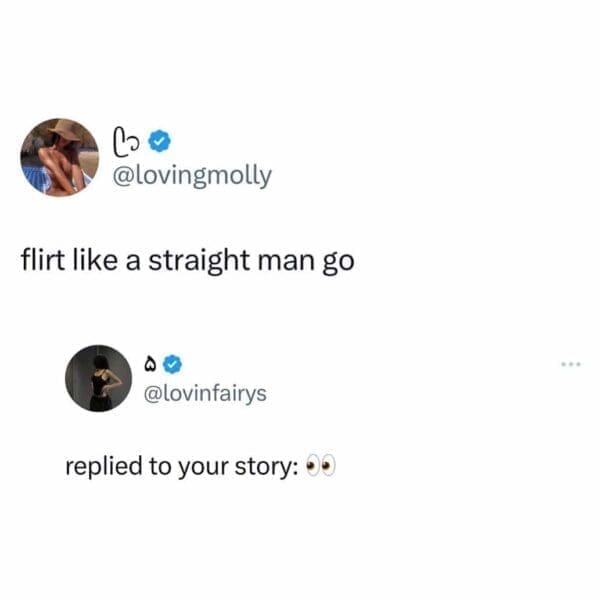This screenshot has width=600, height=600.
Task: Click the left eye of the eyes emoji
Action: tap(311, 467)
